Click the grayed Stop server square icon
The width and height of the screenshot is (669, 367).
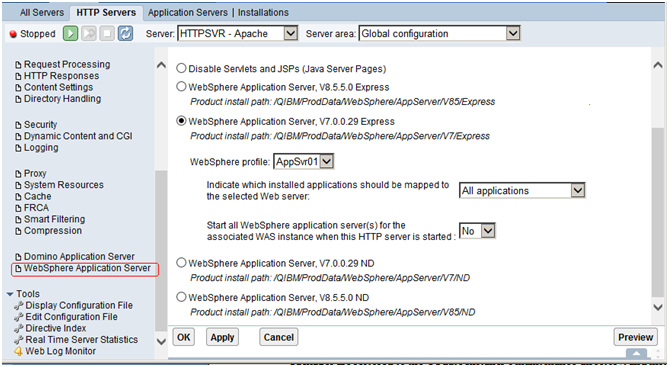(107, 33)
